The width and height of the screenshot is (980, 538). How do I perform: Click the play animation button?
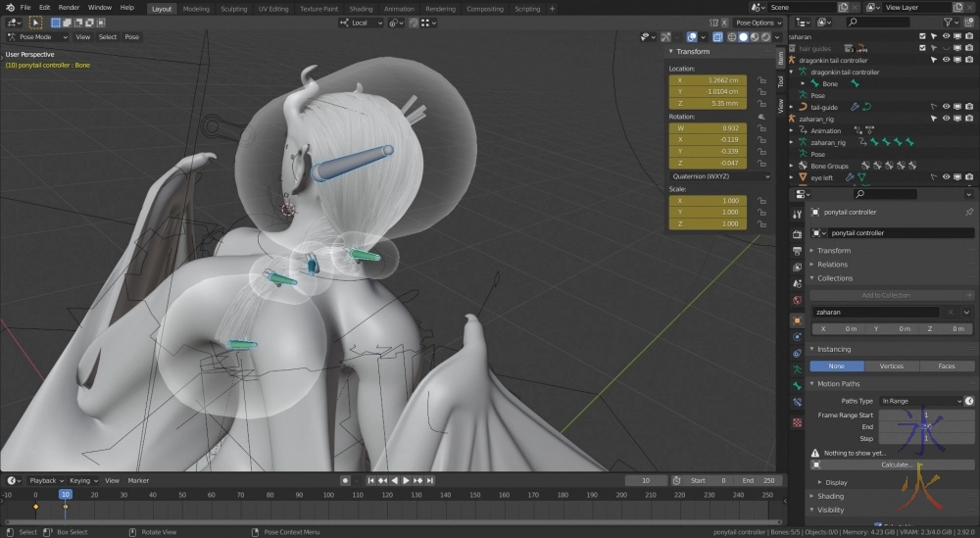tap(406, 480)
